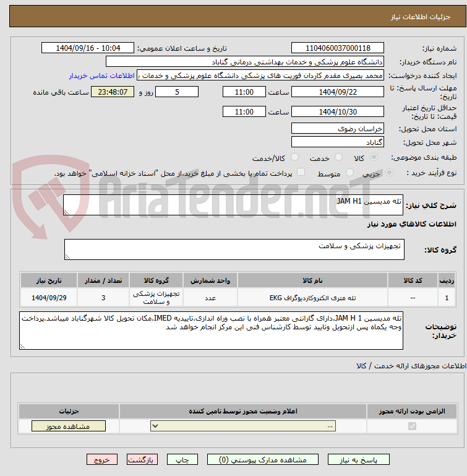Click the need number field 1104060037000118
467x476 pixels.
coord(338,48)
